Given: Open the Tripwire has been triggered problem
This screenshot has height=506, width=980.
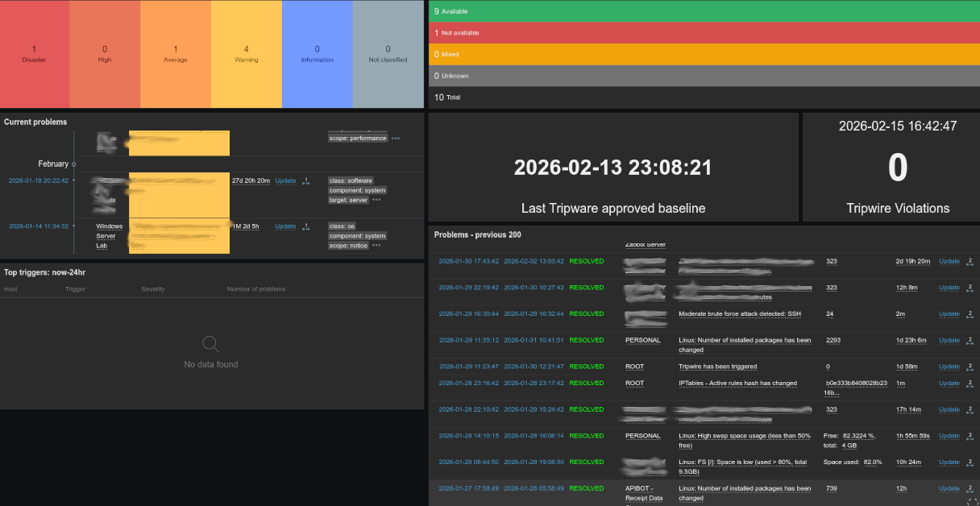Looking at the screenshot, I should (716, 366).
